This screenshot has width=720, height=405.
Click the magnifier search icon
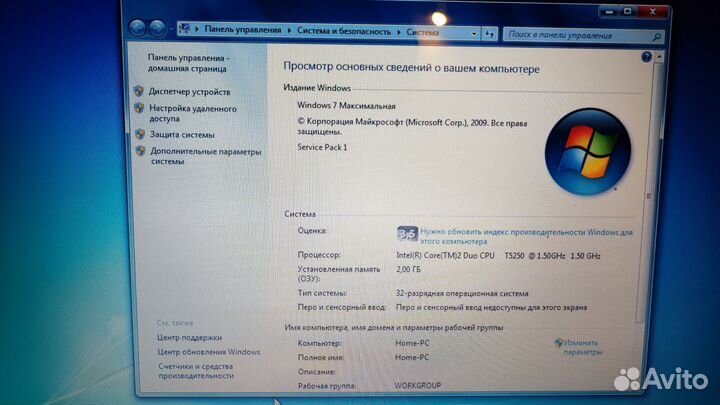coord(657,37)
